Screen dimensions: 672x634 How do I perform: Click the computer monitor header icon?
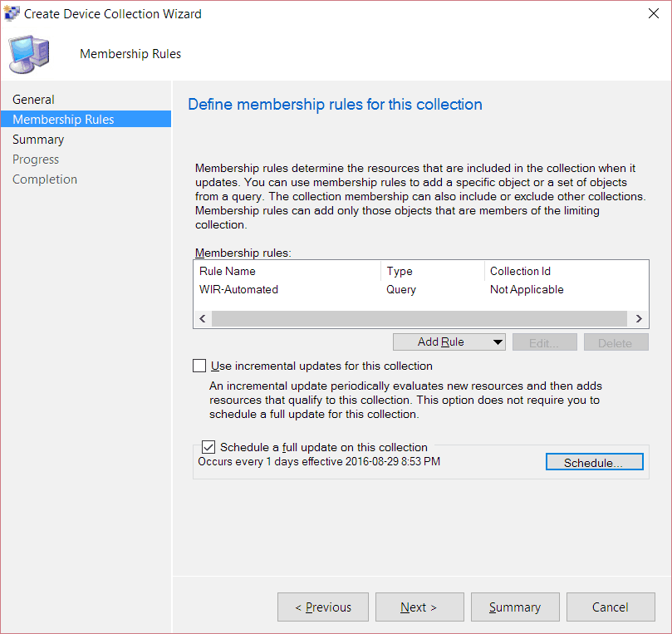29,54
